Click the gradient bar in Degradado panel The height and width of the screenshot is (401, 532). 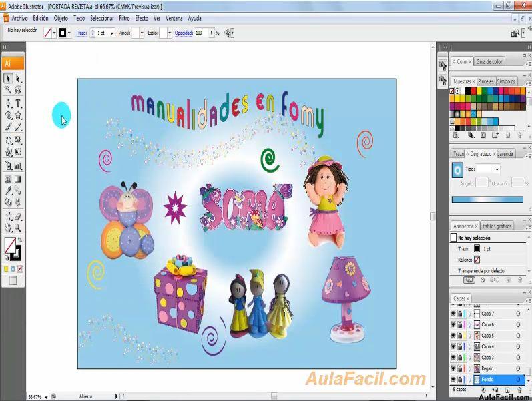pyautogui.click(x=487, y=199)
